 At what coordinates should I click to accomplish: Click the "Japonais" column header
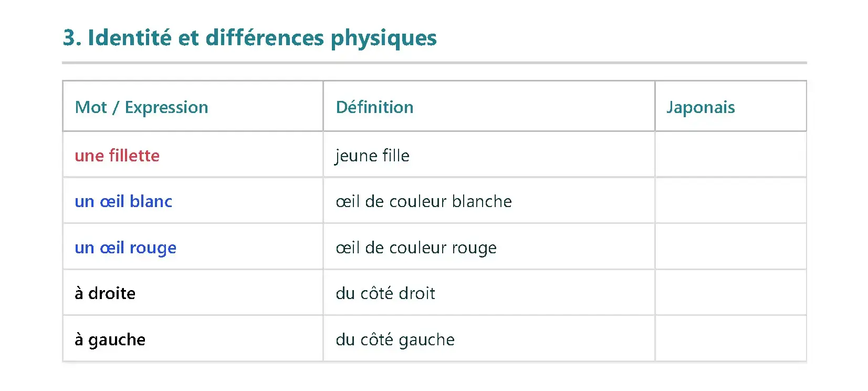(x=700, y=107)
